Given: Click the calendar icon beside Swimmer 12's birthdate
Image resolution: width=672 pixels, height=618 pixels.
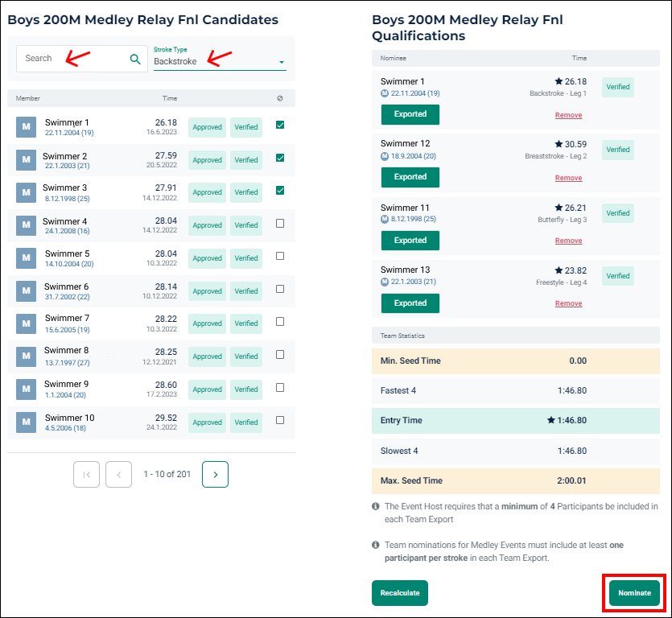Looking at the screenshot, I should (x=385, y=154).
